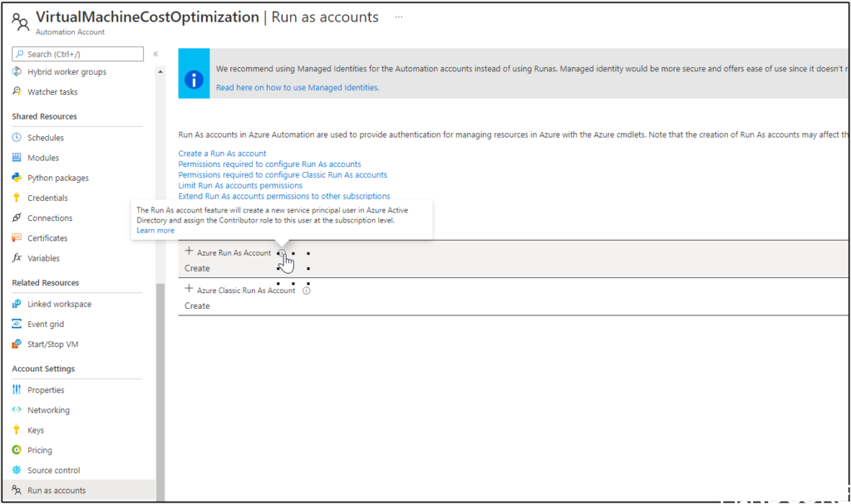Click the Watcher tasks icon
The image size is (851, 504).
click(17, 91)
